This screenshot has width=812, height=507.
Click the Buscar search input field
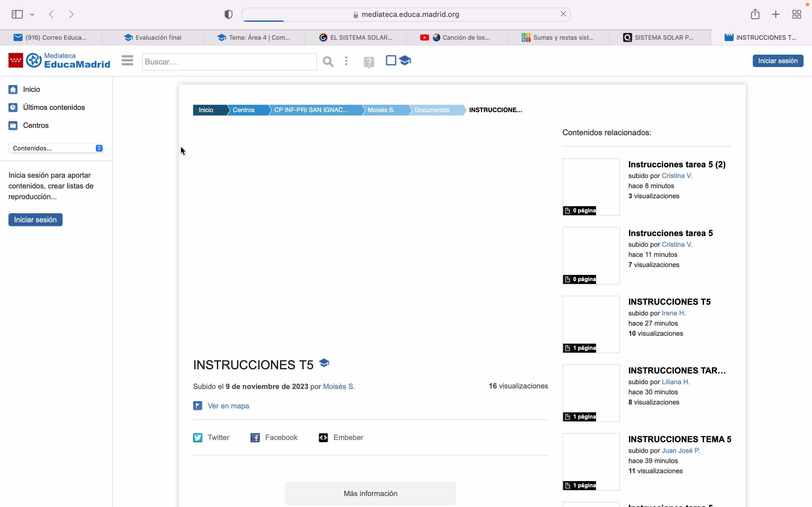click(x=229, y=62)
